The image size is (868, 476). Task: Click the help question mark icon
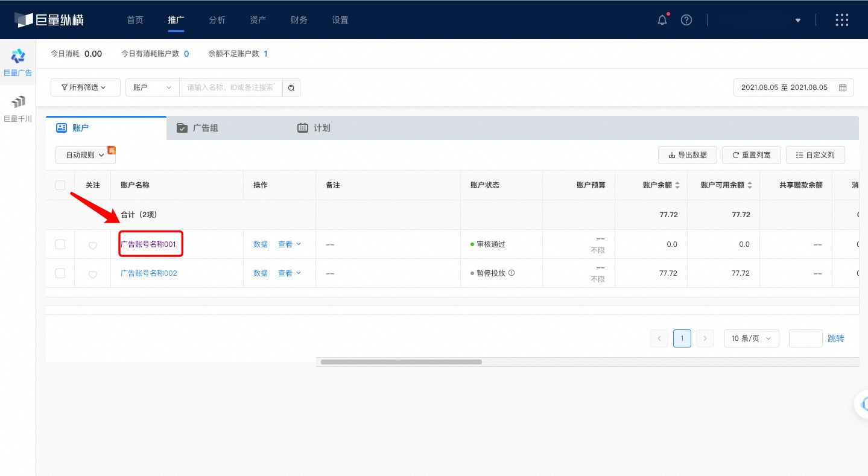tap(686, 19)
